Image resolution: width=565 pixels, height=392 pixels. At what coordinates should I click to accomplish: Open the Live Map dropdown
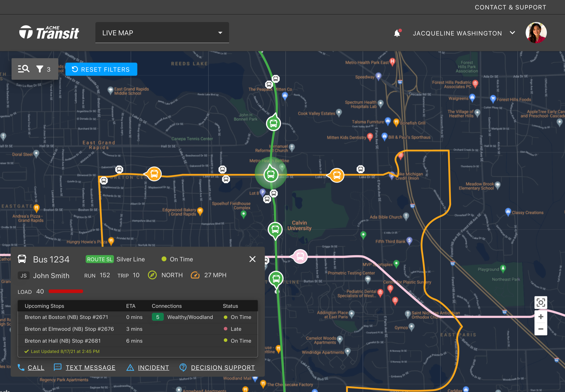click(x=162, y=33)
